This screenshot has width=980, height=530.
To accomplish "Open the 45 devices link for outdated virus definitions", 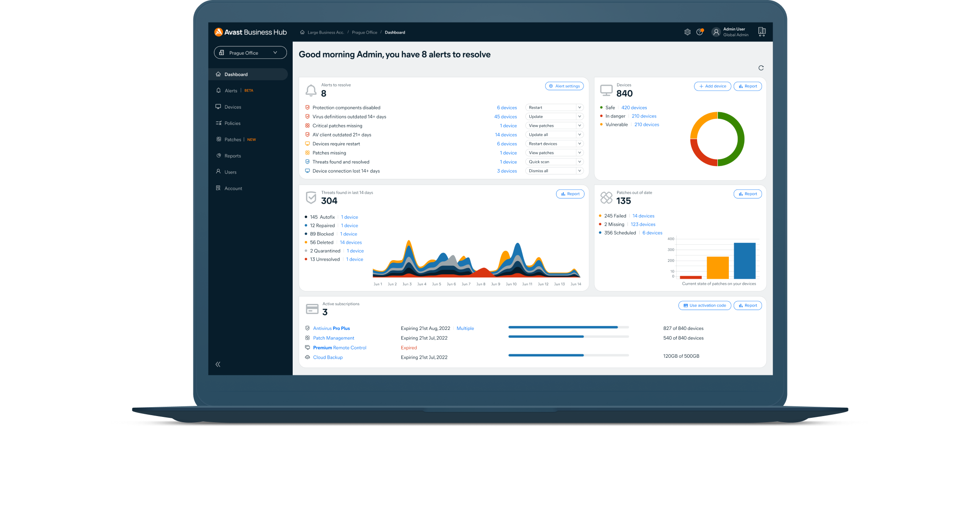I will [505, 116].
